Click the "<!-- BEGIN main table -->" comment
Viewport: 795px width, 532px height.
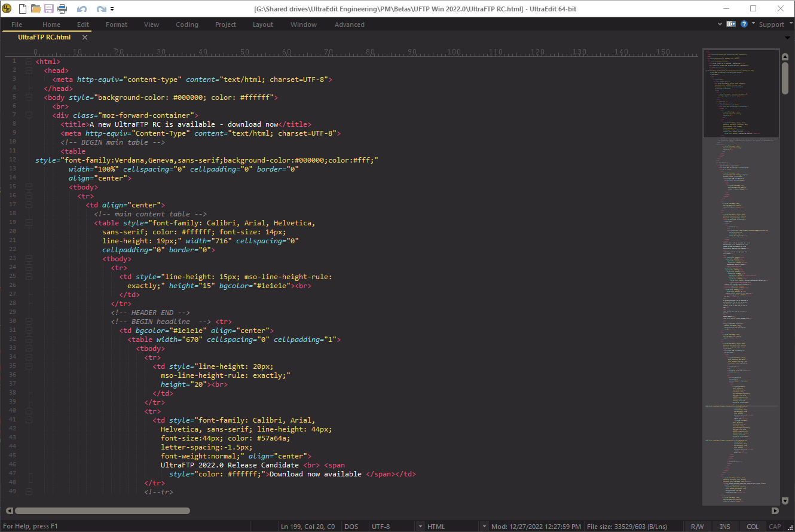click(112, 142)
